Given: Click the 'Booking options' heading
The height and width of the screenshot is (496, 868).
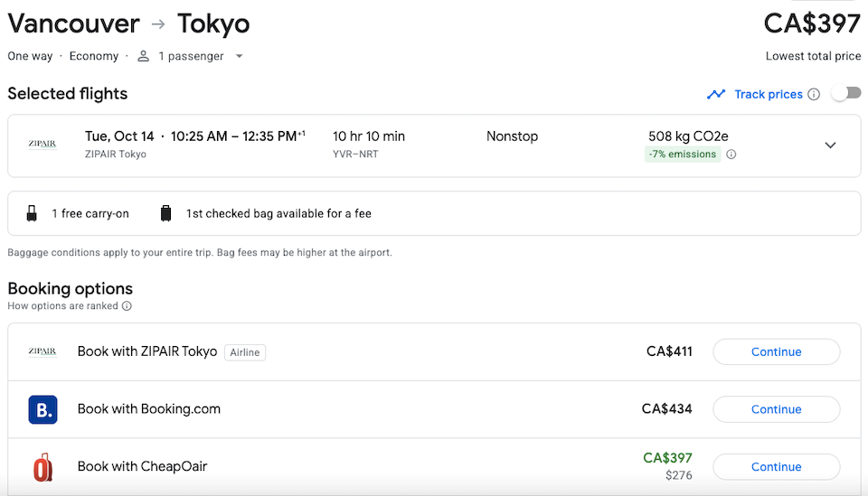Looking at the screenshot, I should point(71,288).
